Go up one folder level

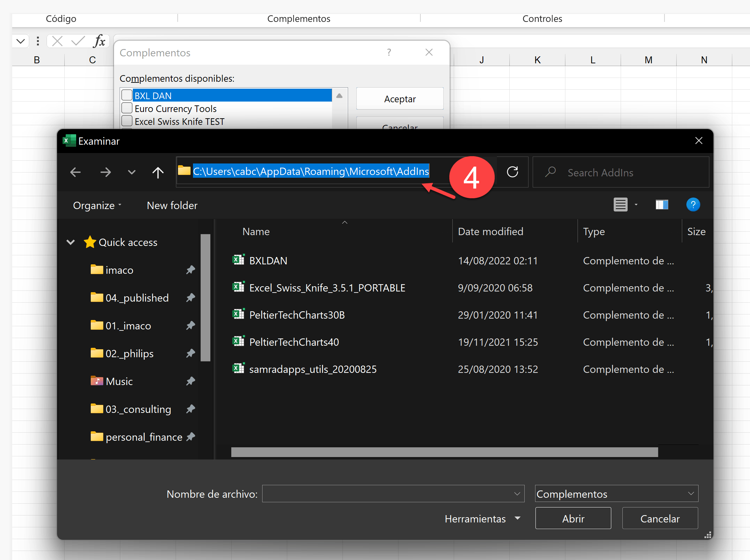coord(158,172)
